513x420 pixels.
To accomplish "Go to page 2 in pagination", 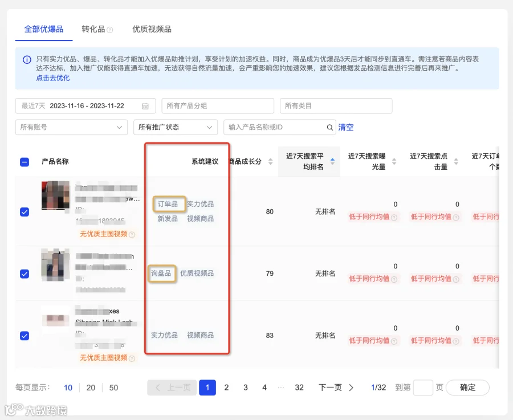I will pyautogui.click(x=226, y=388).
